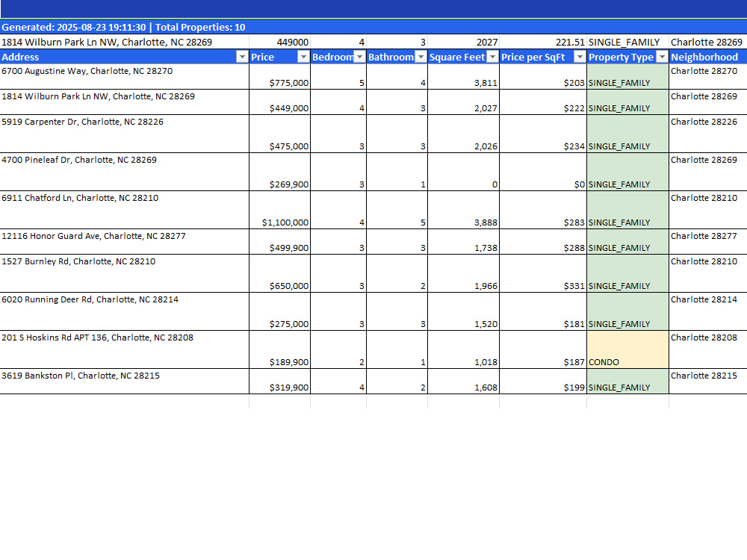Viewport: 747px width, 560px height.
Task: Open the Price column filter dropdown
Action: (303, 57)
